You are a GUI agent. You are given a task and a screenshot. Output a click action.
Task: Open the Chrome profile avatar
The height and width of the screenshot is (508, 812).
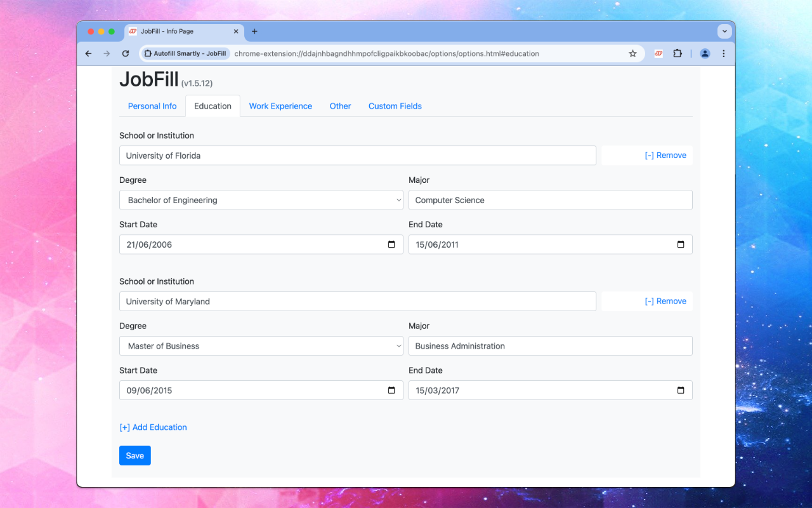[x=705, y=54]
